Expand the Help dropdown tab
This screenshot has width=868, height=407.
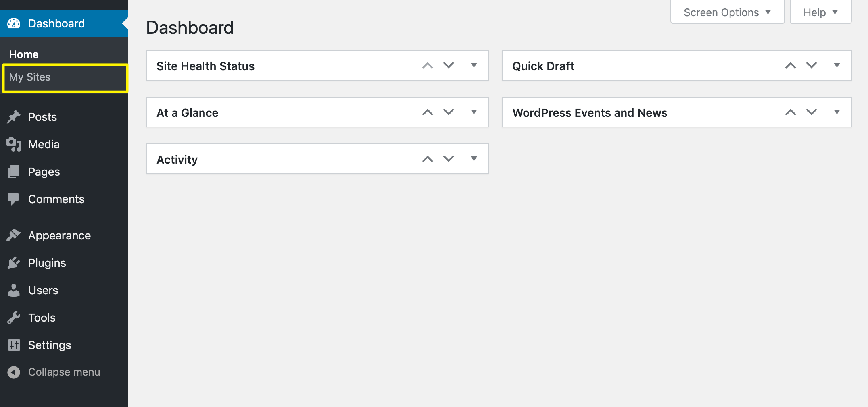pos(820,12)
